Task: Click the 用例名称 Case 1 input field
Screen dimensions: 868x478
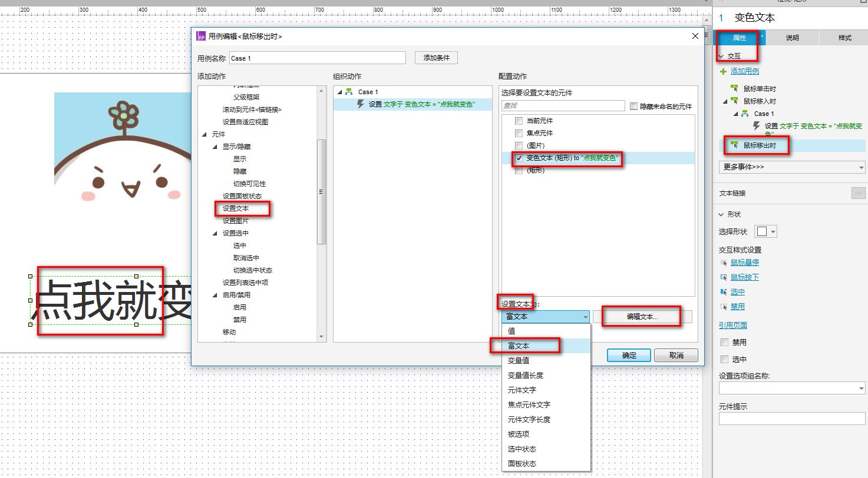Action: point(318,58)
